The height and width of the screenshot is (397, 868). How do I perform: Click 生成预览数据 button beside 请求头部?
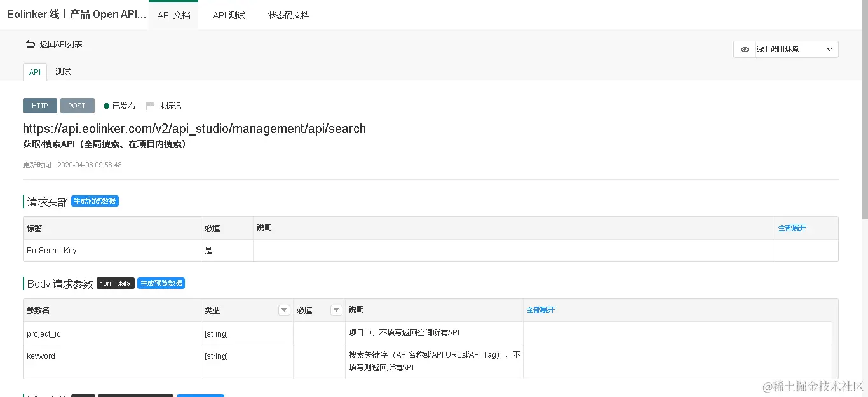[x=95, y=201]
